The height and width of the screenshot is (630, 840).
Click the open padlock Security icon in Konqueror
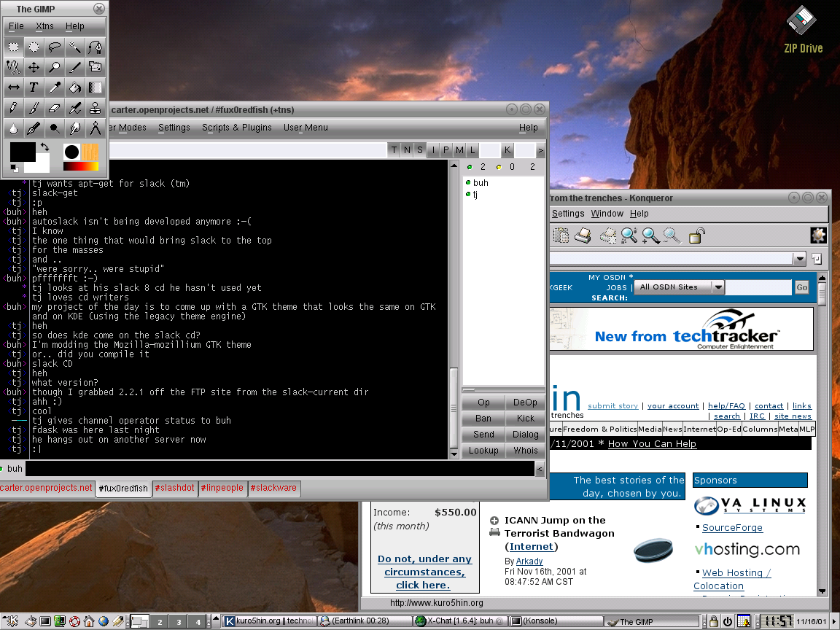point(696,236)
